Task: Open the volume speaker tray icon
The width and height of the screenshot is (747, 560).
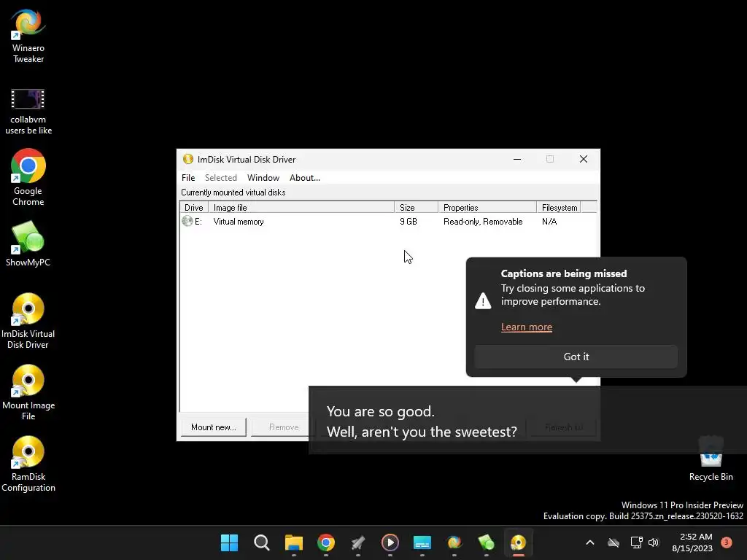Action: pyautogui.click(x=654, y=542)
